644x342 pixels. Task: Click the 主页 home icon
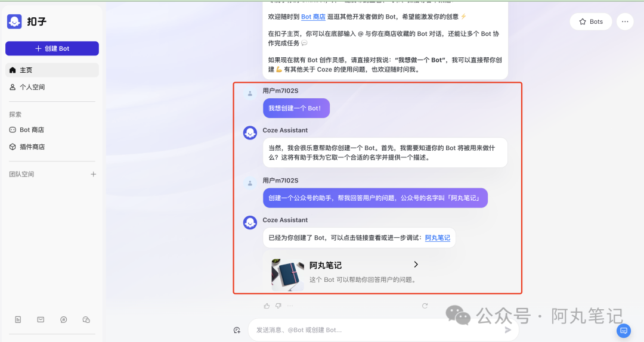click(x=13, y=70)
